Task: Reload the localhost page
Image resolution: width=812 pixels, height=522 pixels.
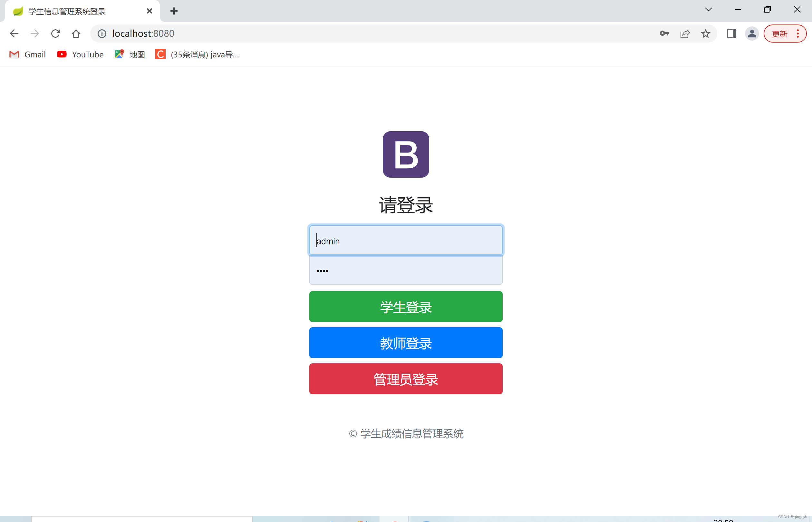Action: 55,34
